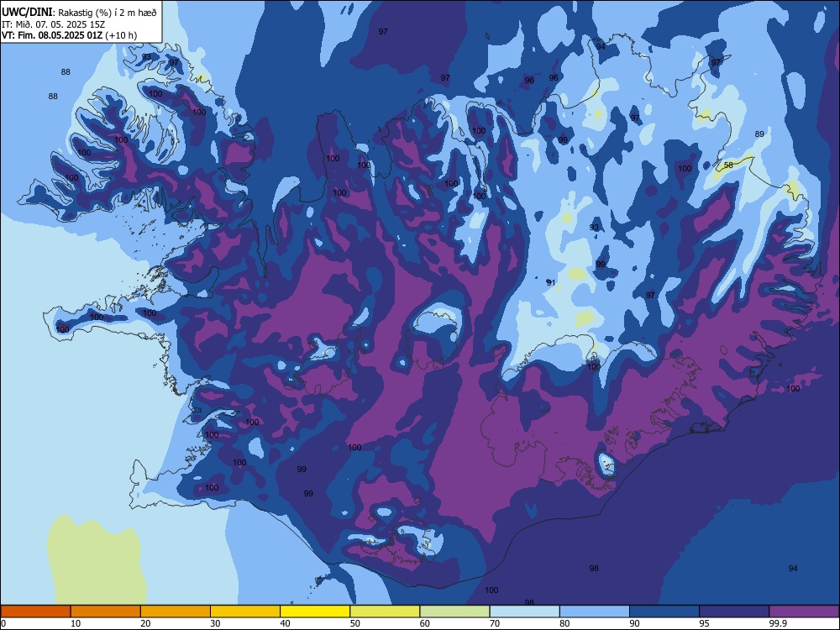Viewport: 840px width, 630px height.
Task: Click the '58' humidity value on the map
Action: (x=728, y=165)
